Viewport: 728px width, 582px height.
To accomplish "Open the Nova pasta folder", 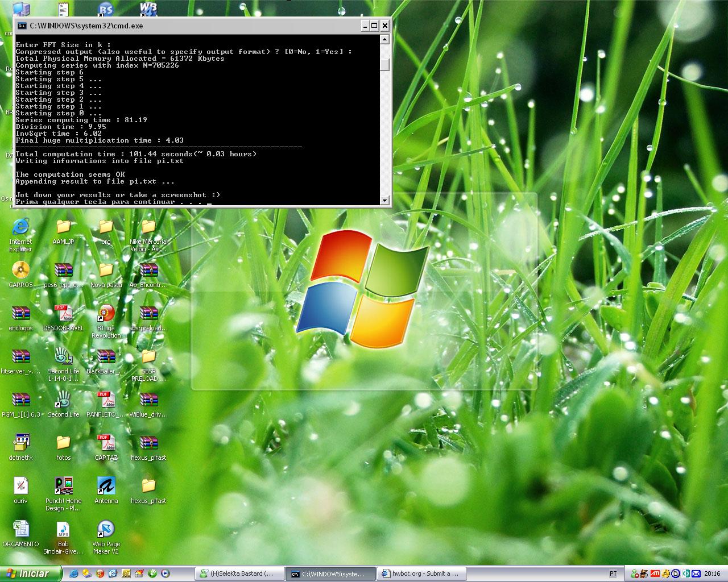I will (106, 270).
